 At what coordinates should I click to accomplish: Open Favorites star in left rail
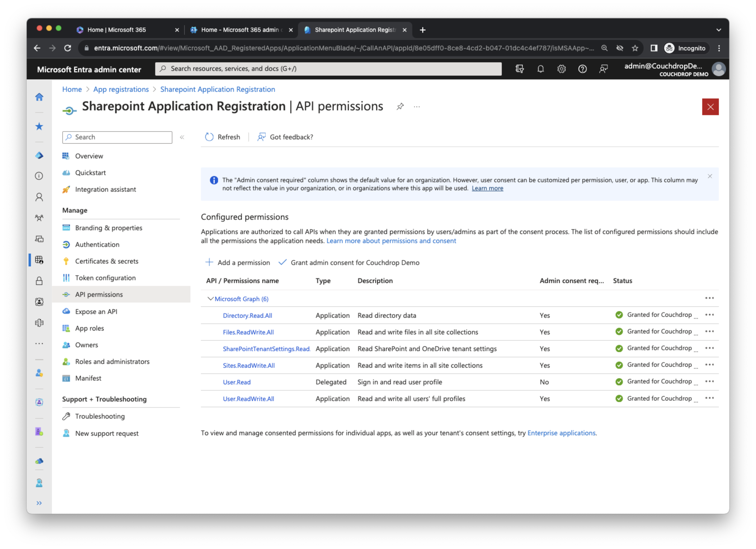click(39, 126)
